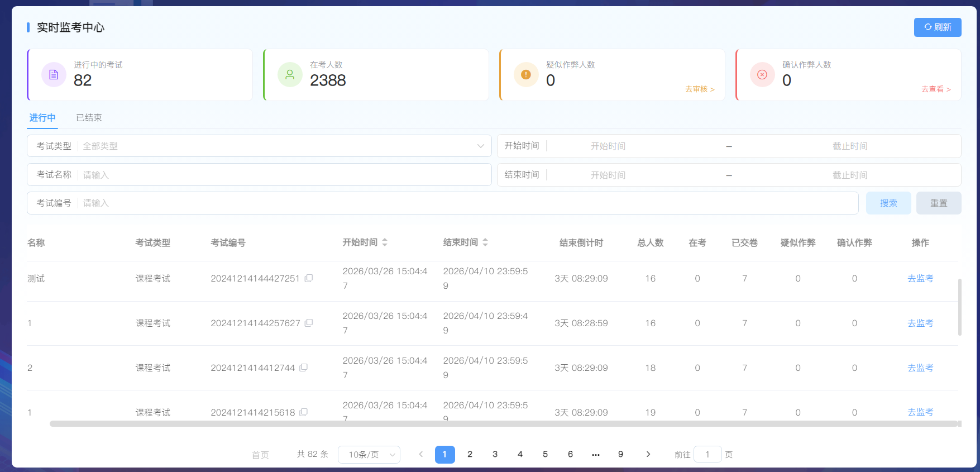
Task: Go to the previous page with left arrow
Action: (x=421, y=455)
